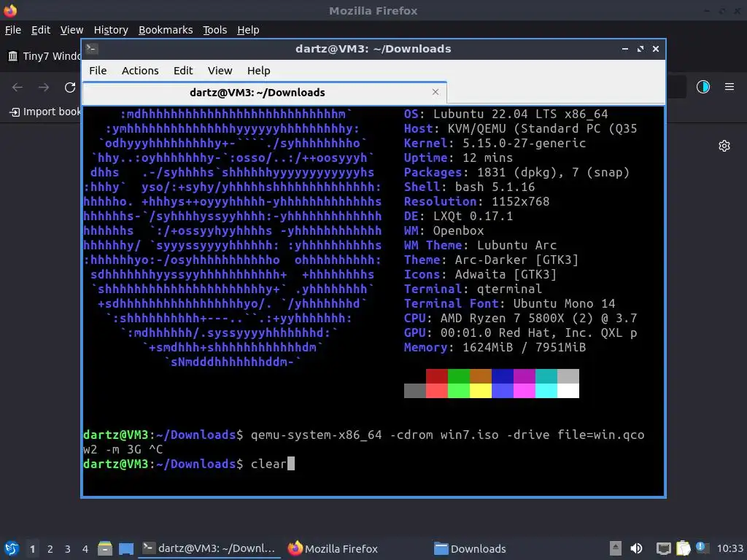This screenshot has width=747, height=560.
Task: Open the LXQt application menu
Action: tap(12, 549)
